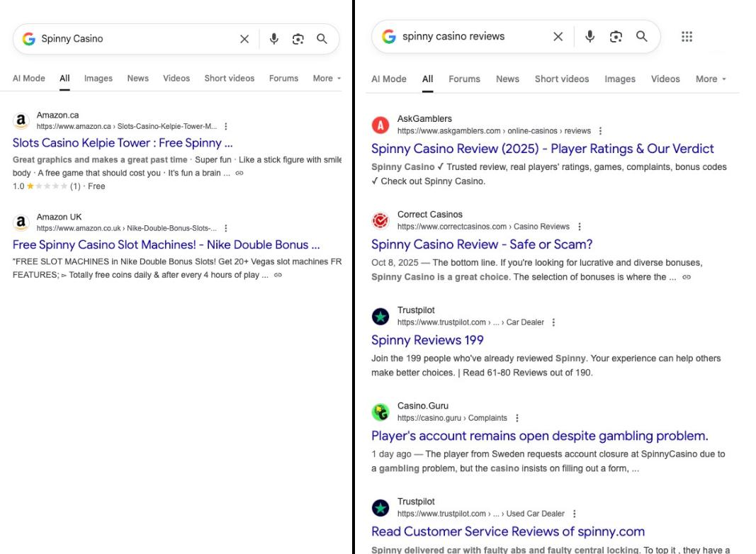The width and height of the screenshot is (756, 554).
Task: Switch to Images tab in left search
Action: pos(98,79)
